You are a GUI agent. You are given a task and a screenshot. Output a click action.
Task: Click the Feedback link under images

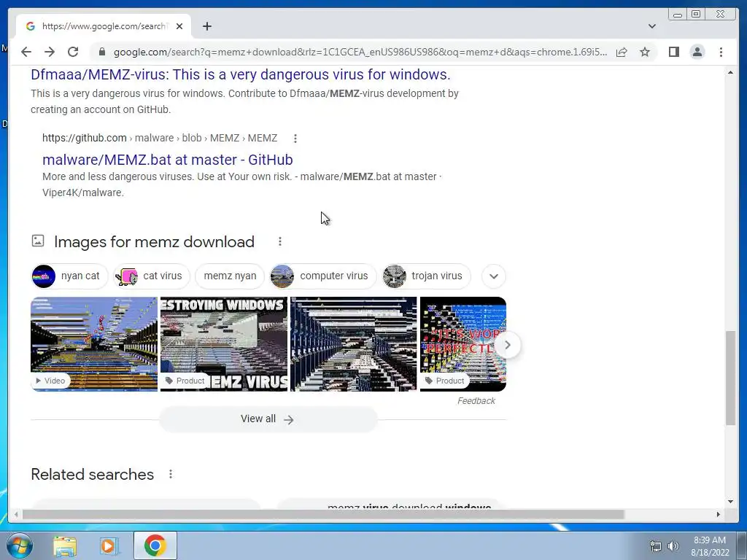click(x=476, y=401)
